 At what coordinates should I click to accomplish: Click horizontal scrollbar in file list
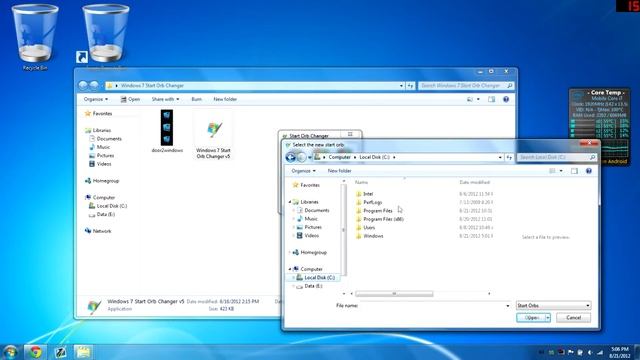click(x=394, y=294)
